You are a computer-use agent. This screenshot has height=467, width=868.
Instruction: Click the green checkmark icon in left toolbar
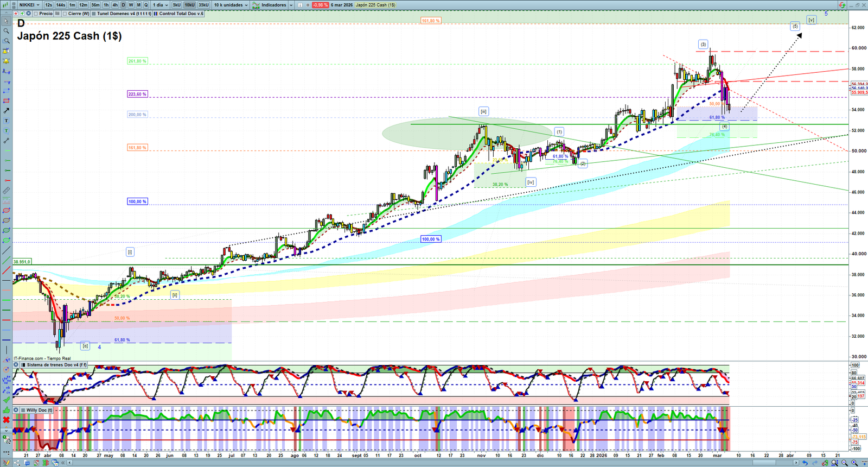point(7,400)
